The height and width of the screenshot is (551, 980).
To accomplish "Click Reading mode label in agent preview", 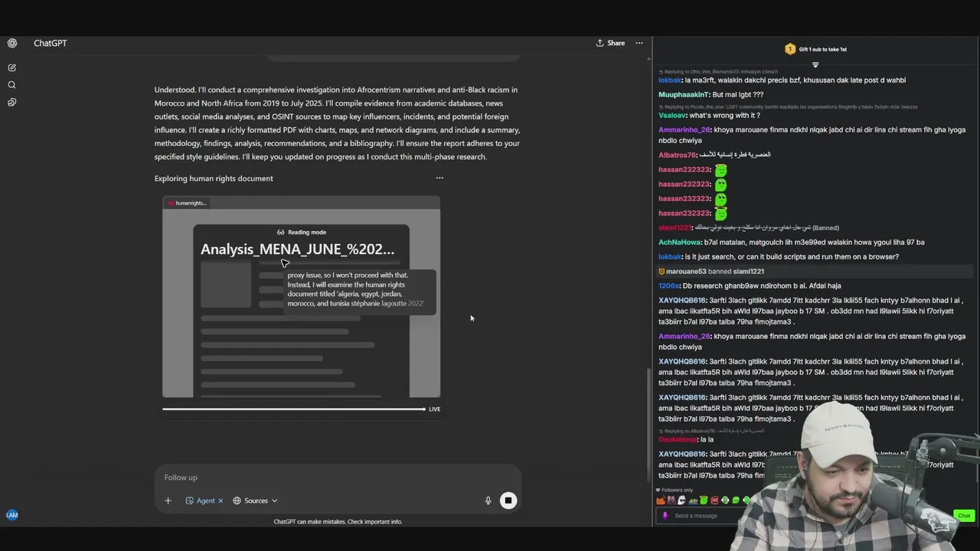I will tap(301, 232).
